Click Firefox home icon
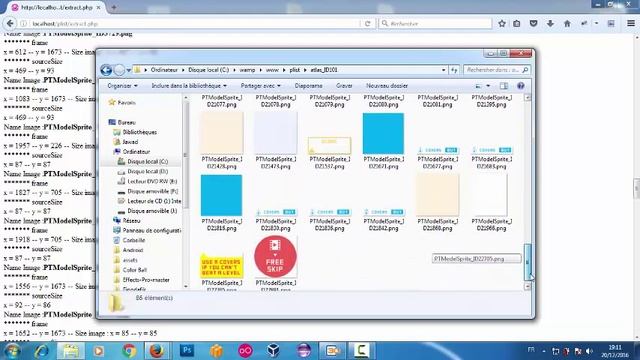The image size is (640, 360). [x=567, y=24]
